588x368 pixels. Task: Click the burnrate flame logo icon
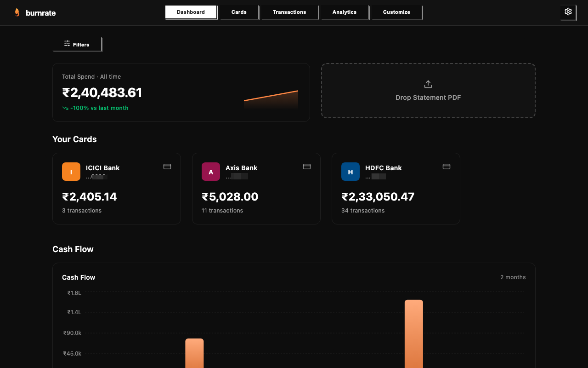[17, 12]
